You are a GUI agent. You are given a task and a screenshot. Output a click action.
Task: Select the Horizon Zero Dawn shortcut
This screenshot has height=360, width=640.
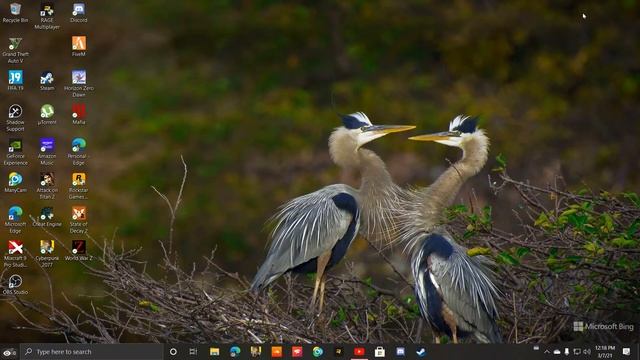(x=79, y=84)
